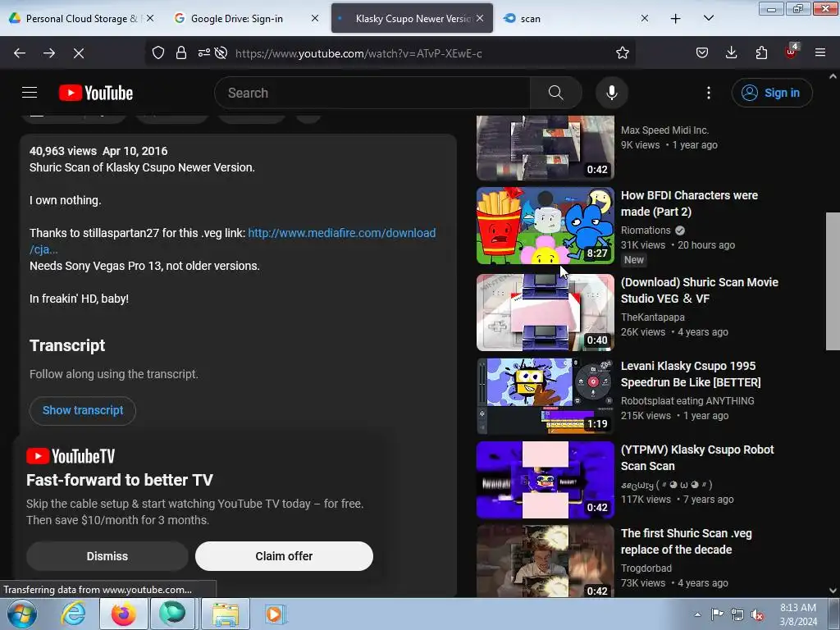Image resolution: width=840 pixels, height=630 pixels.
Task: Open Windows Explorer folder in taskbar
Action: point(226,614)
